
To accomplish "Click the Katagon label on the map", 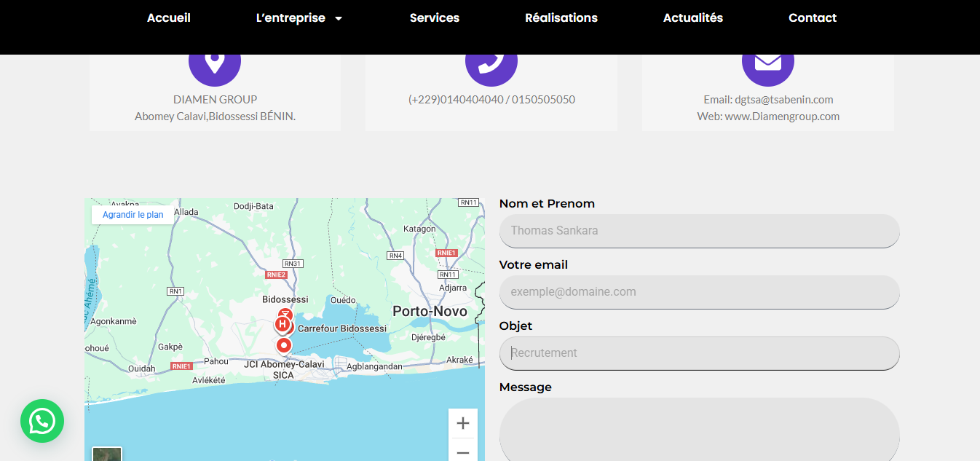I will [419, 229].
